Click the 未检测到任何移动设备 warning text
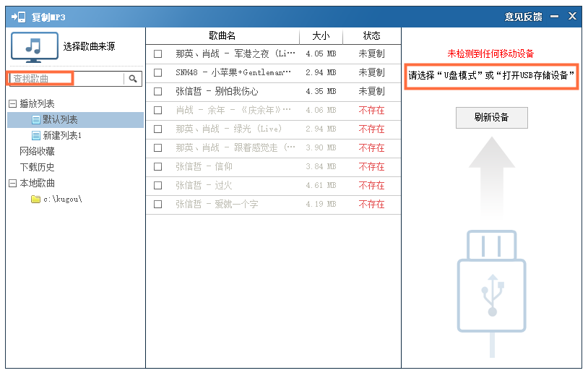Viewport: 588px width, 373px height. 490,54
